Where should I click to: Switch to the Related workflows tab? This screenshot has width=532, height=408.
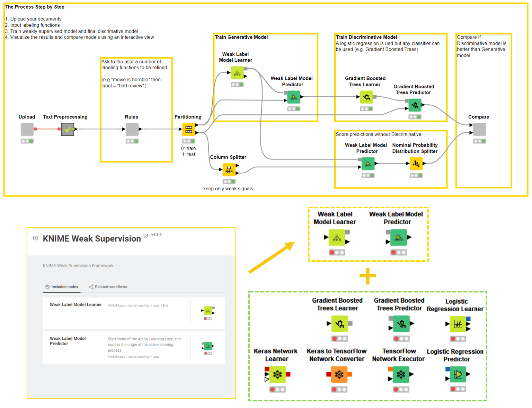click(108, 287)
